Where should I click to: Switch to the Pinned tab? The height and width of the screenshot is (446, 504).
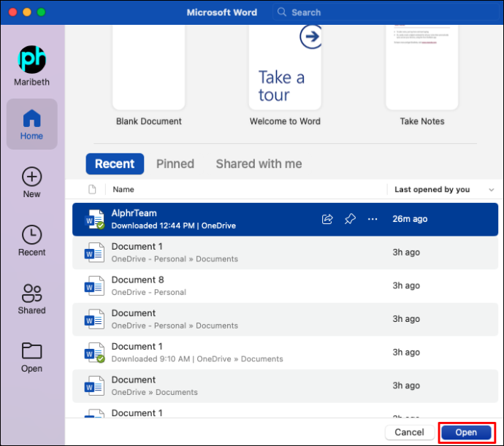[x=175, y=164]
